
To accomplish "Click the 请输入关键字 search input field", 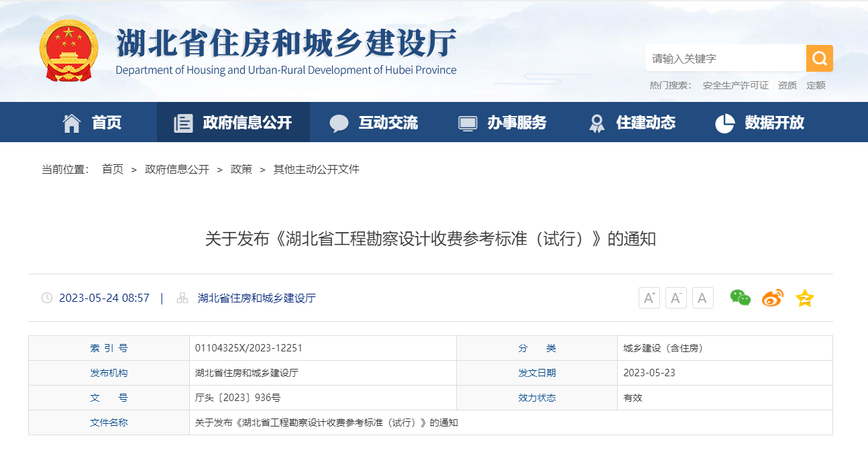I will [x=726, y=58].
